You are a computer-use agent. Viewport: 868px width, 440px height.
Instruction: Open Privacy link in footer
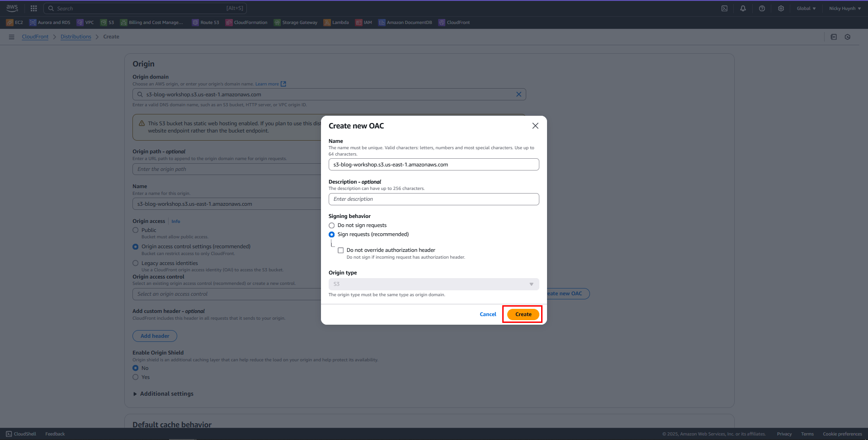coord(784,434)
